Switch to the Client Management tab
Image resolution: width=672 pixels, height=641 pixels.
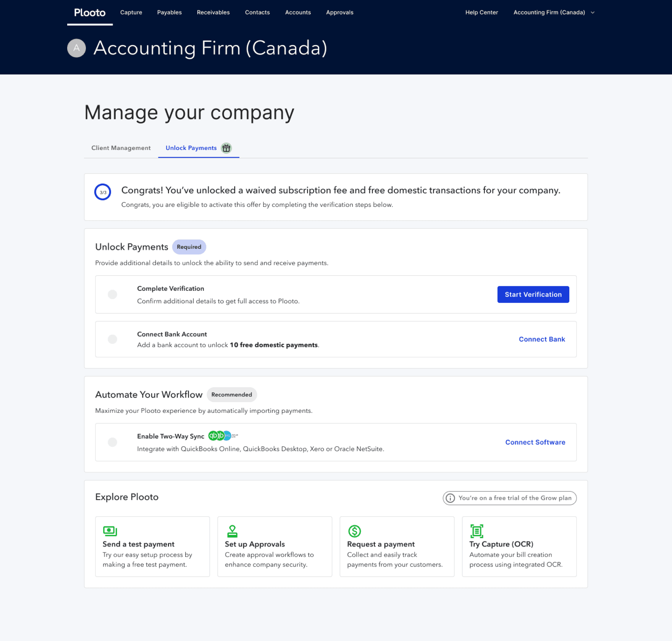point(121,148)
